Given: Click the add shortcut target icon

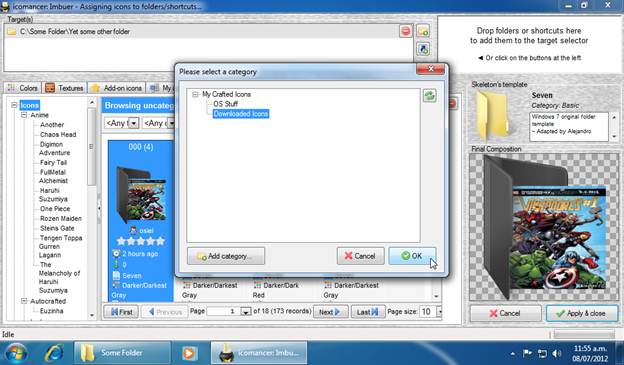Looking at the screenshot, I should point(423,49).
